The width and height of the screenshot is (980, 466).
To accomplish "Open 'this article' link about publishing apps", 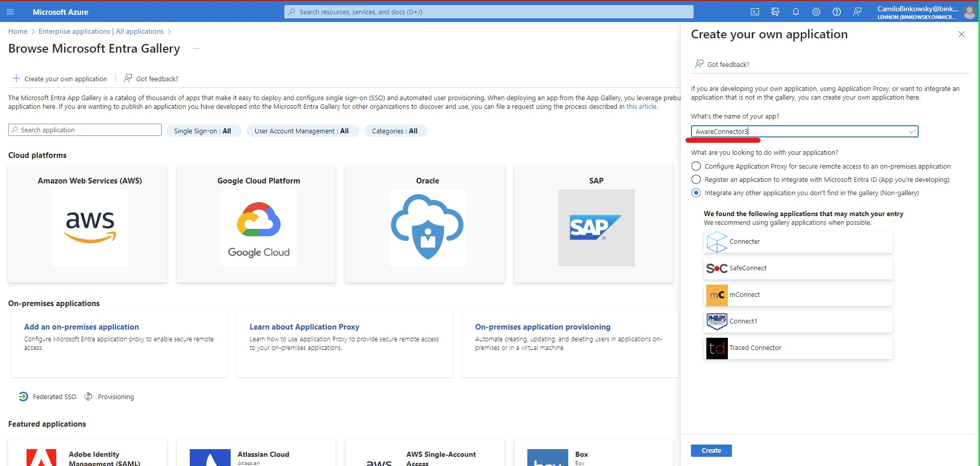I will 641,106.
